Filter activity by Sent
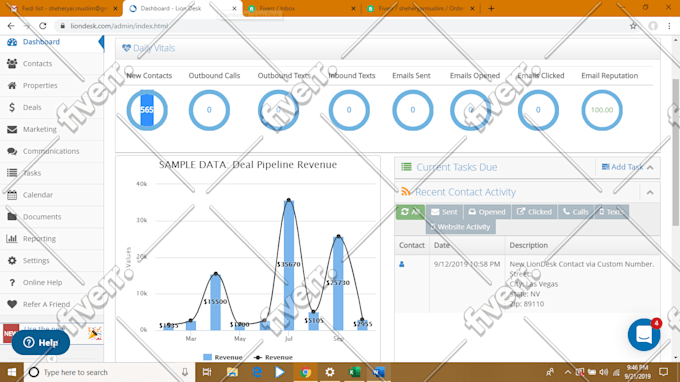The width and height of the screenshot is (680, 382). pos(445,212)
